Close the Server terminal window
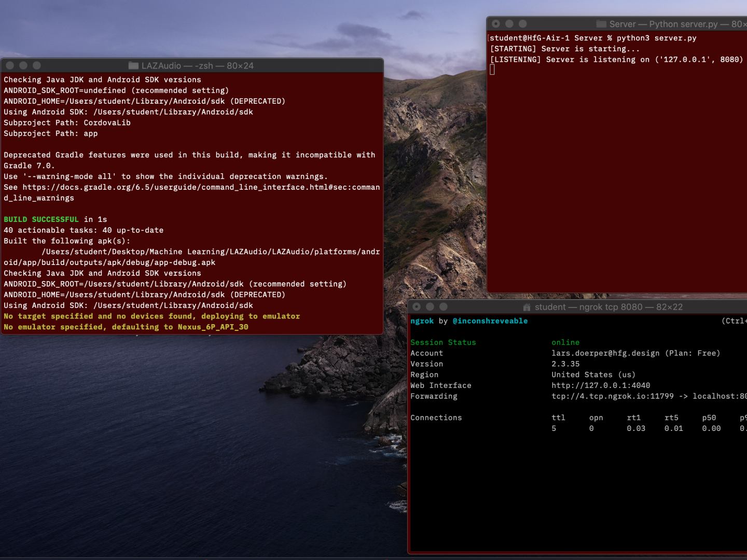 point(496,24)
